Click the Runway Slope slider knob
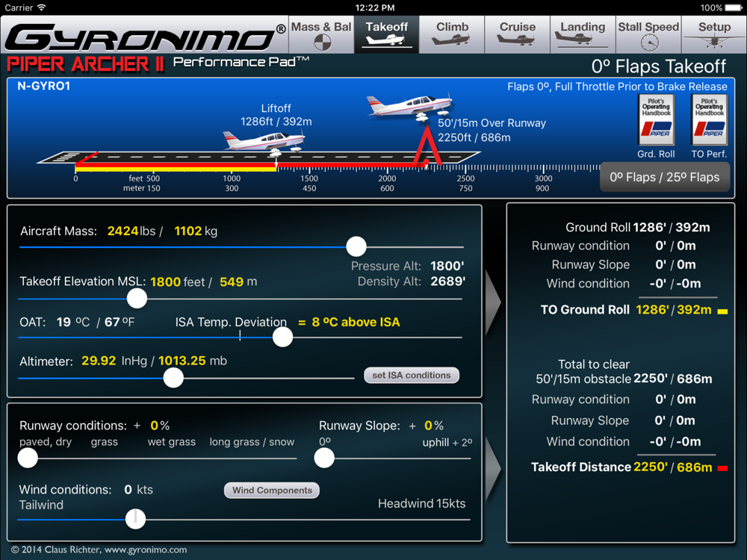 pyautogui.click(x=324, y=458)
